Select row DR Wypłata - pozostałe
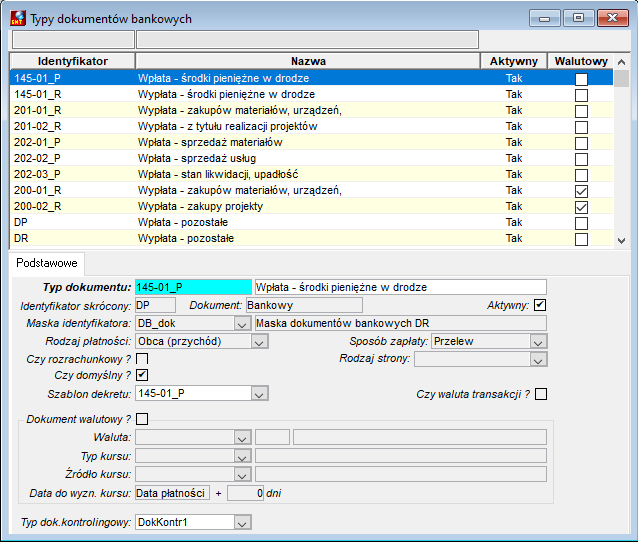The image size is (638, 542). coord(311,238)
